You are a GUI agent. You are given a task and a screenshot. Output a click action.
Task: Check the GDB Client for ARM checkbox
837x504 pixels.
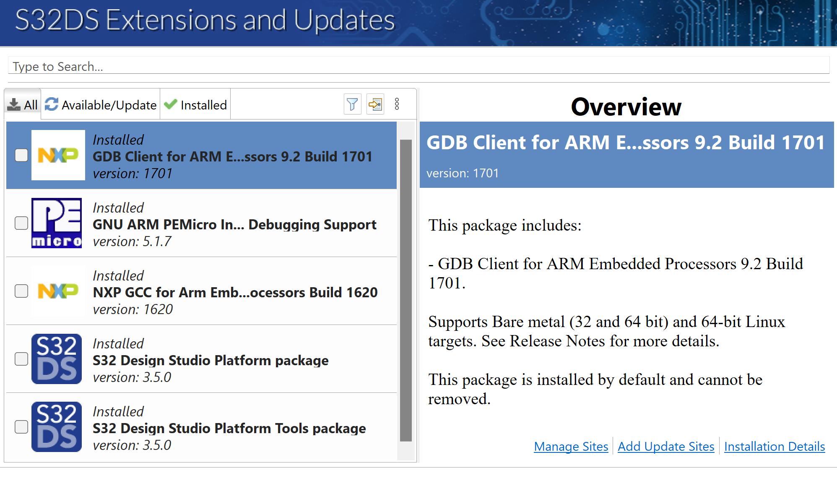(21, 155)
